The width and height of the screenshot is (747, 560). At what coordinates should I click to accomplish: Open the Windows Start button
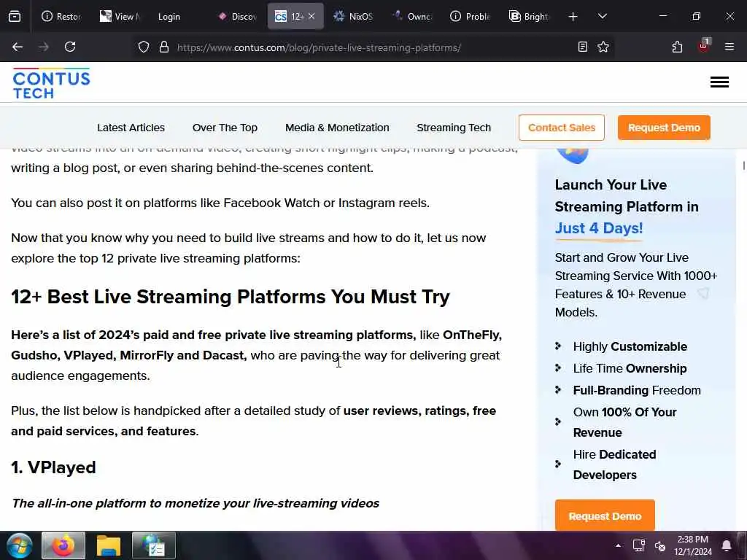tap(19, 545)
